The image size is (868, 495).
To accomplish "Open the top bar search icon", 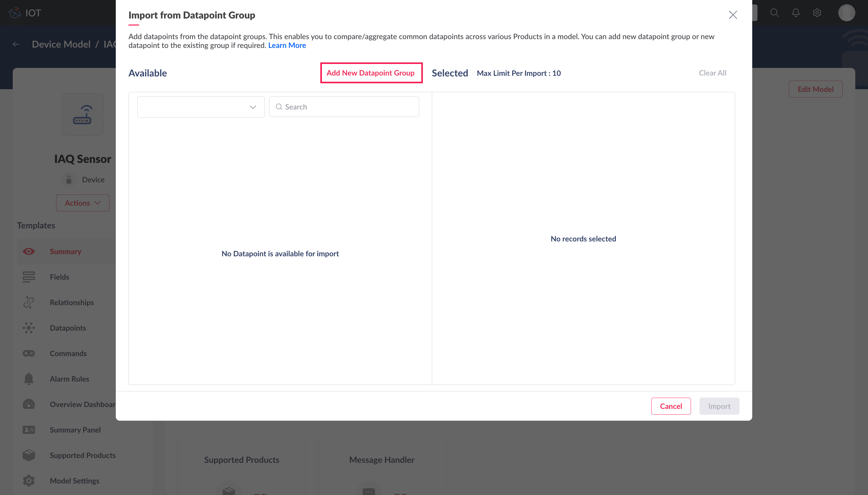I will (774, 13).
